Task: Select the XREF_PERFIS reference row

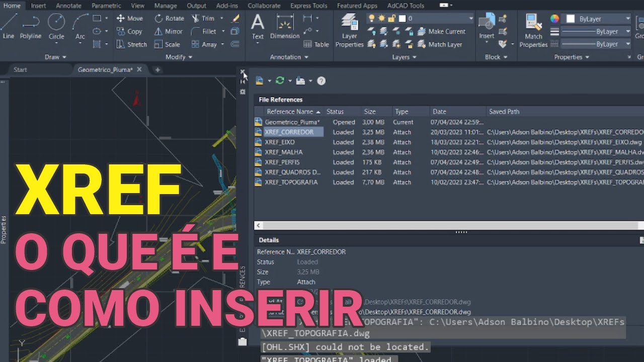Action: [449, 162]
